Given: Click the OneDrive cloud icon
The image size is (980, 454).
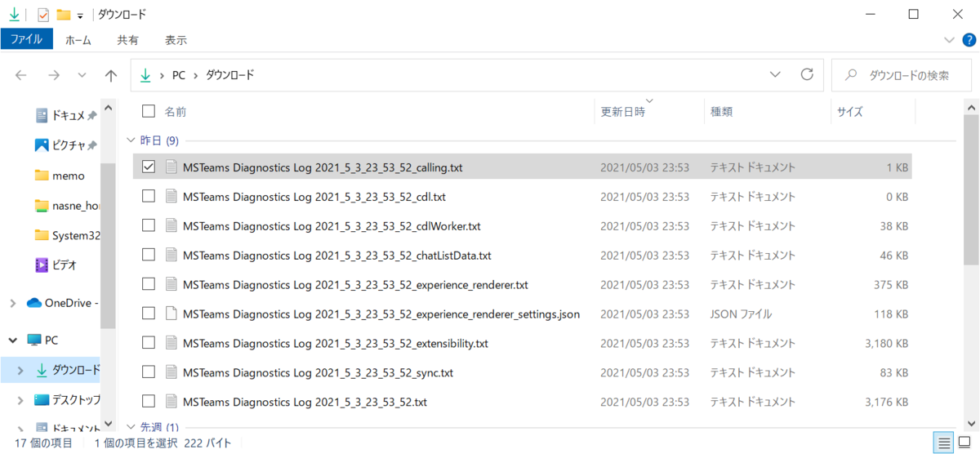Looking at the screenshot, I should click(x=34, y=303).
